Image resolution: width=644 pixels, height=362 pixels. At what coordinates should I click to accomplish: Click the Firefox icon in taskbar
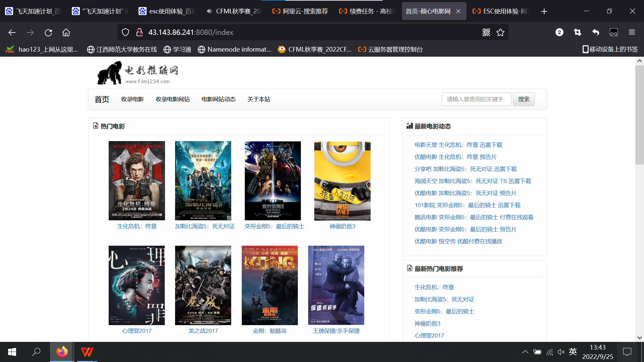click(x=62, y=352)
